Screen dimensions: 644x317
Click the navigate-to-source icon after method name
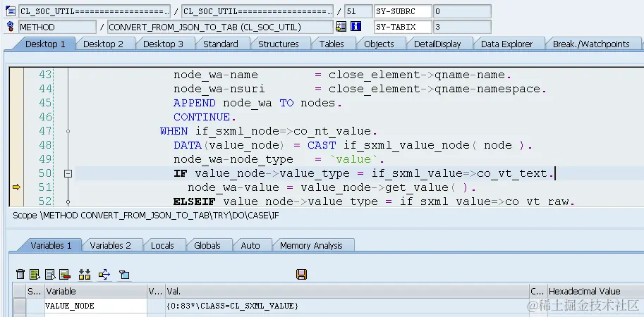tap(341, 27)
